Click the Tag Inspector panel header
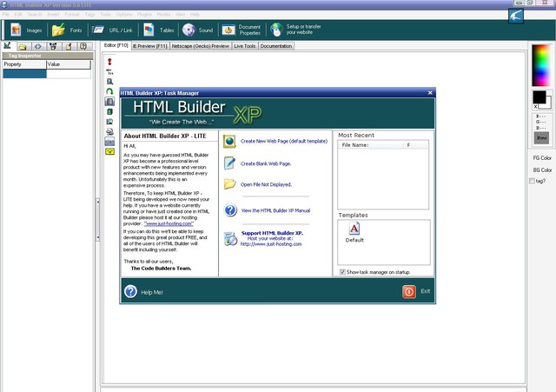This screenshot has width=556, height=392. (x=48, y=56)
